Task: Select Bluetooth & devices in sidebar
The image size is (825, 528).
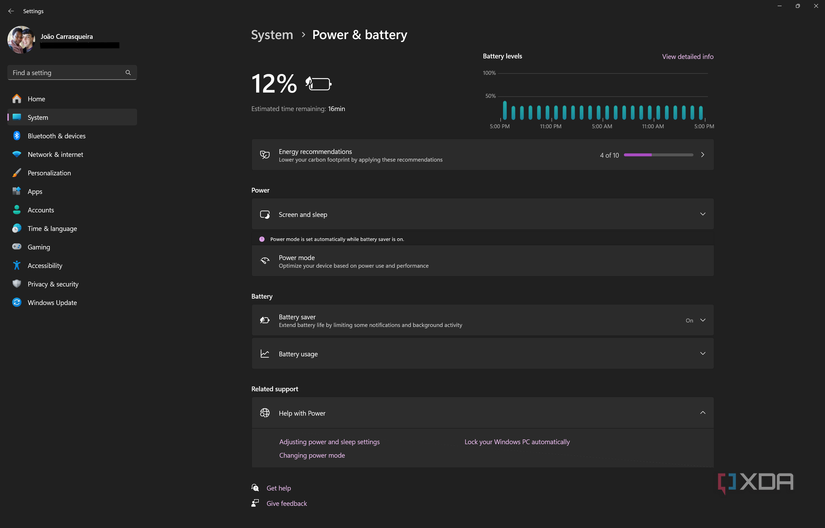Action: 72,136
